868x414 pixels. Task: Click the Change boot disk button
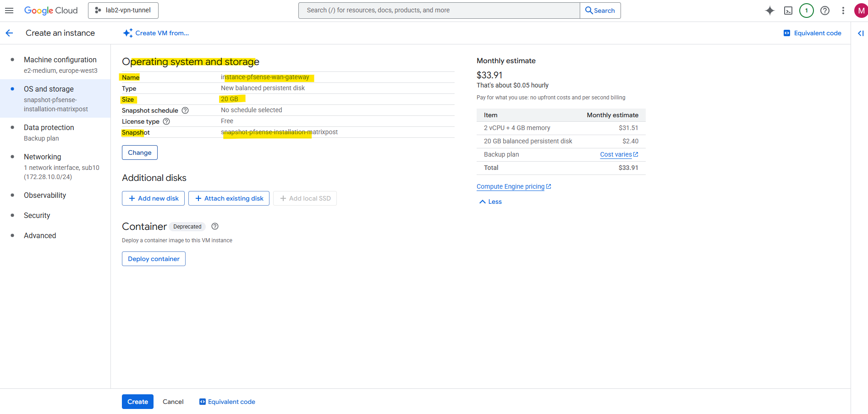click(x=140, y=153)
